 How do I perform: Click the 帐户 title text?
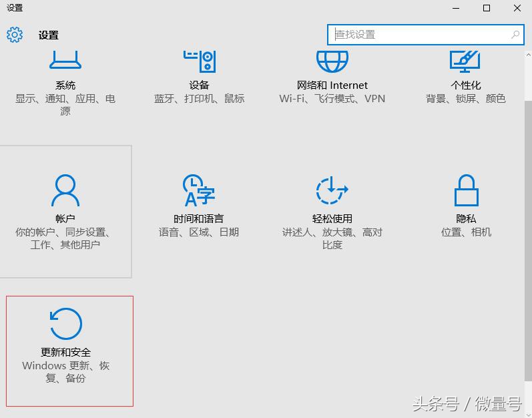65,219
